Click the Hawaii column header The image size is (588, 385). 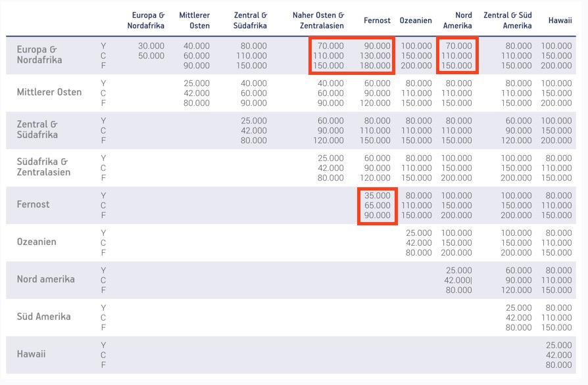[560, 20]
